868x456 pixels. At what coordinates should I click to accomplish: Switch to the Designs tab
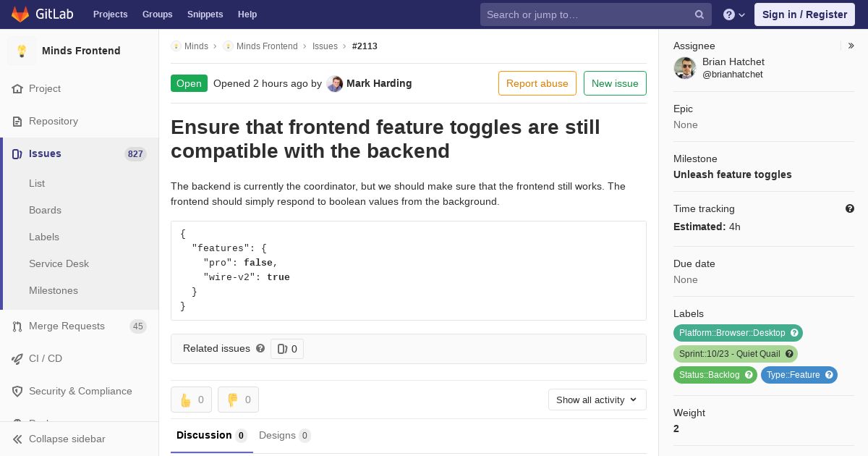284,435
